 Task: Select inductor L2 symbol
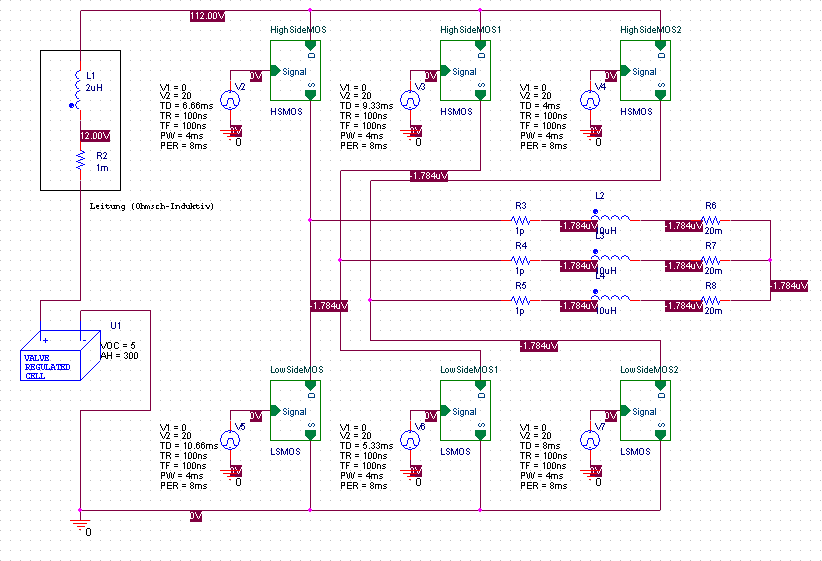(611, 216)
